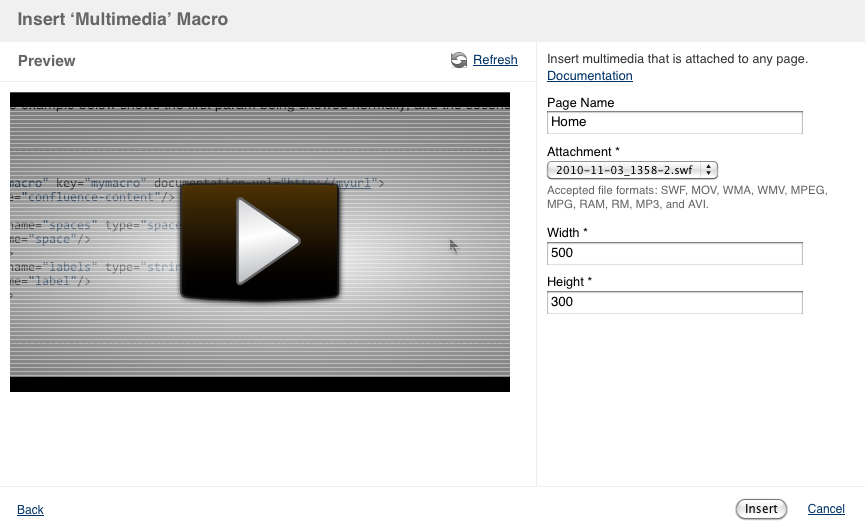Click the Height field containing 300

click(675, 302)
